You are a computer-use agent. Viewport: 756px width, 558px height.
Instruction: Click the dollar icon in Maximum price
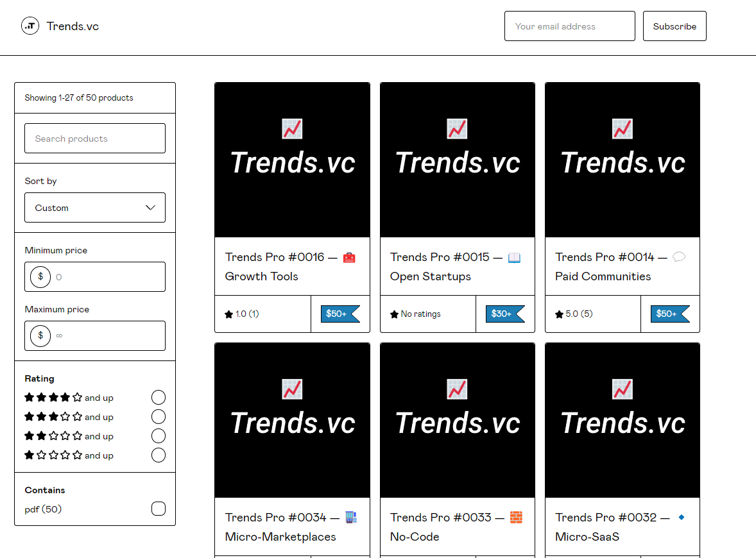click(40, 335)
